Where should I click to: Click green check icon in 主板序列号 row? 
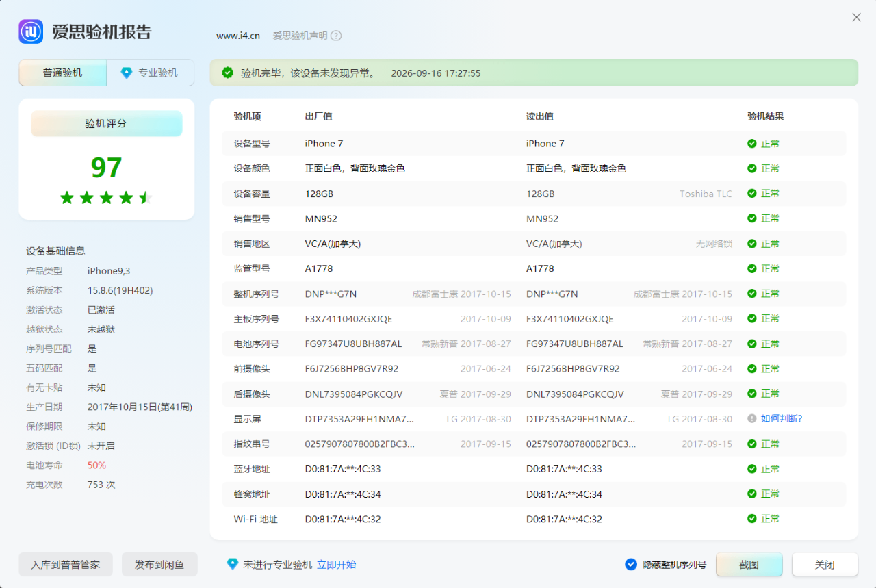751,318
